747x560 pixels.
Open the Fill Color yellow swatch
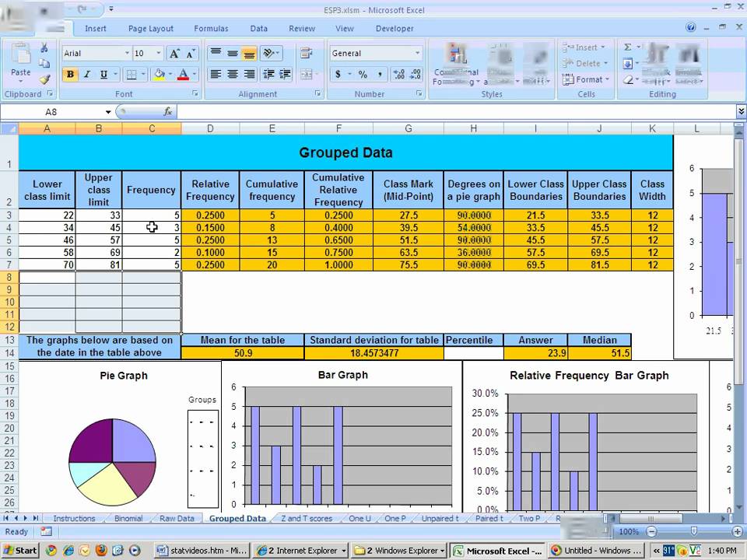pos(159,75)
